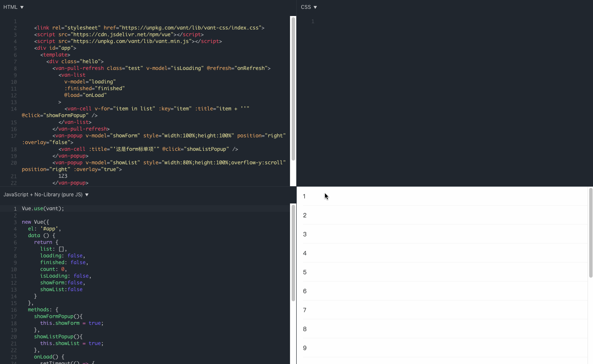The height and width of the screenshot is (364, 593).
Task: Click the @load="onLoad" attribute line
Action: click(86, 95)
